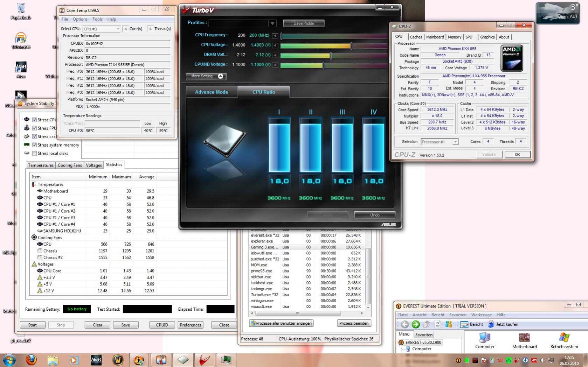
Task: Uncheck the Stress cache checkbox
Action: (34, 136)
